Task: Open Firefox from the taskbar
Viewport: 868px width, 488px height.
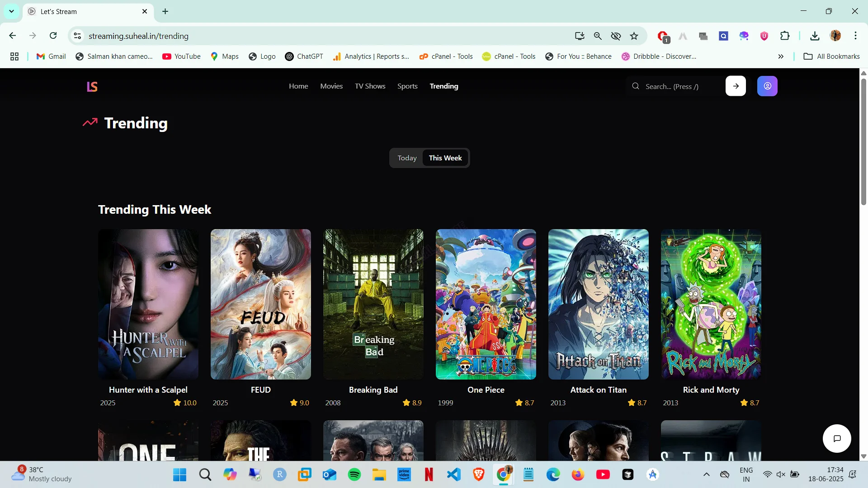Action: coord(578,474)
